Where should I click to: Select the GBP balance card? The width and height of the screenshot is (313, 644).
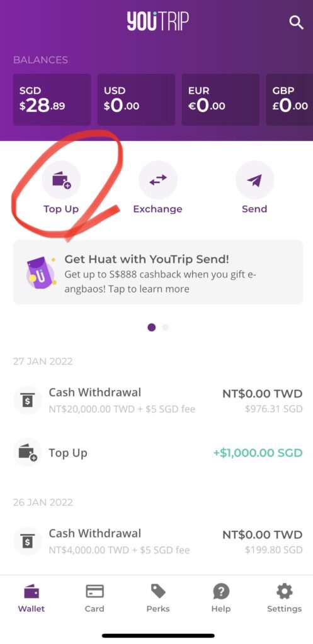[290, 100]
